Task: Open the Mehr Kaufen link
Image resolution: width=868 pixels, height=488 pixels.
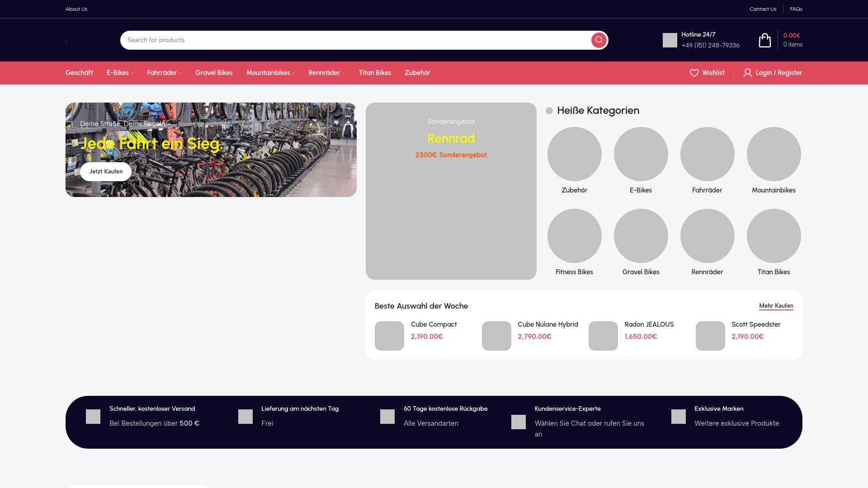Action: 776,306
